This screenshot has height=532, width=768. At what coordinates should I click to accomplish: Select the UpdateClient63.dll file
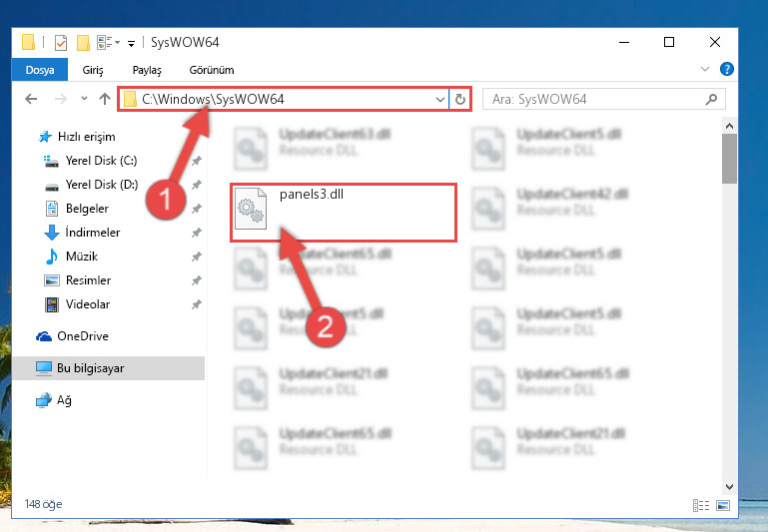point(335,134)
